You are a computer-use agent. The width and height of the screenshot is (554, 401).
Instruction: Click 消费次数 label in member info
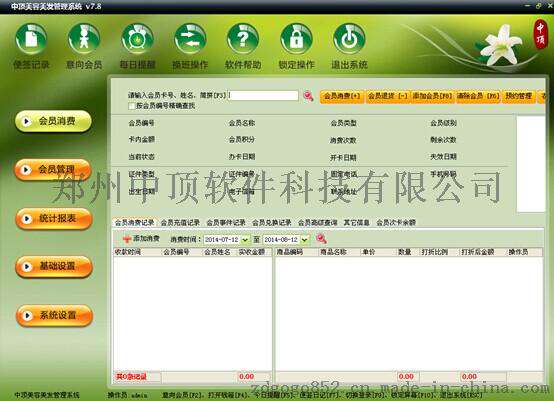pyautogui.click(x=343, y=141)
